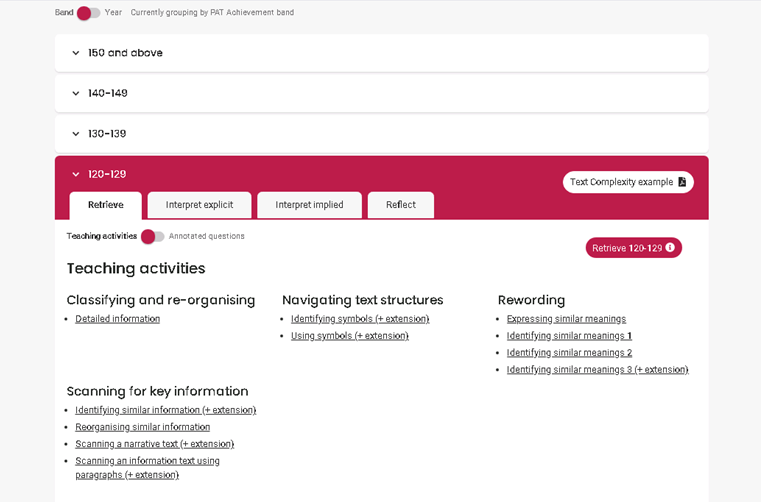Expand the 150 and above band
Image resolution: width=761 pixels, height=502 pixels.
pyautogui.click(x=381, y=53)
